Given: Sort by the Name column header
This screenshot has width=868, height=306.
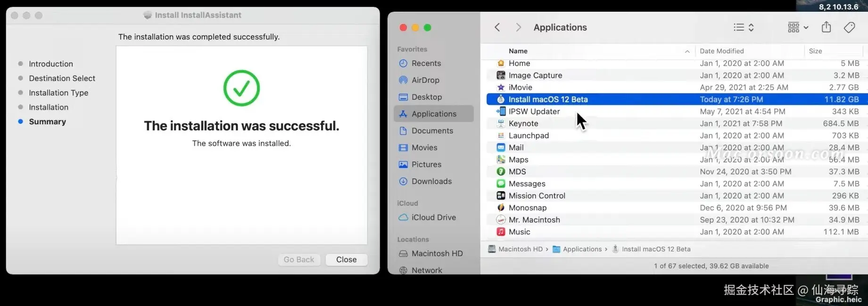Looking at the screenshot, I should 518,51.
